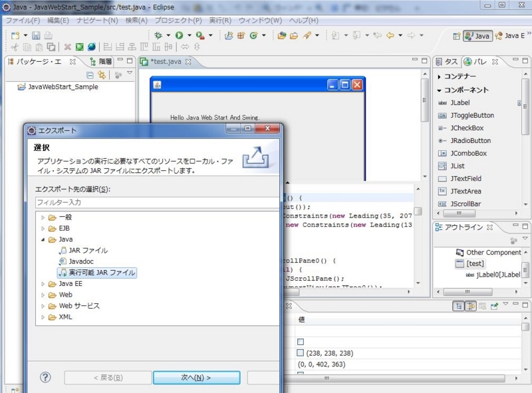The height and width of the screenshot is (393, 532).
Task: Click the 次へ(N) > button
Action: (x=196, y=378)
